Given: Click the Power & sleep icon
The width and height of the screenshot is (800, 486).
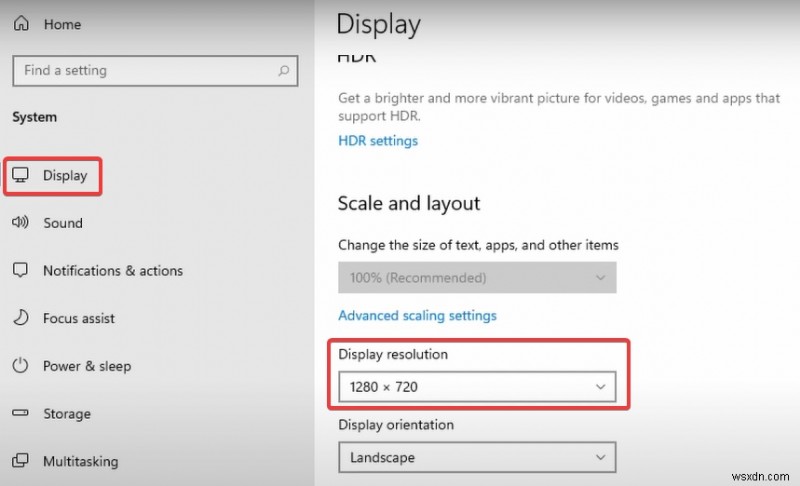Looking at the screenshot, I should click(x=20, y=366).
